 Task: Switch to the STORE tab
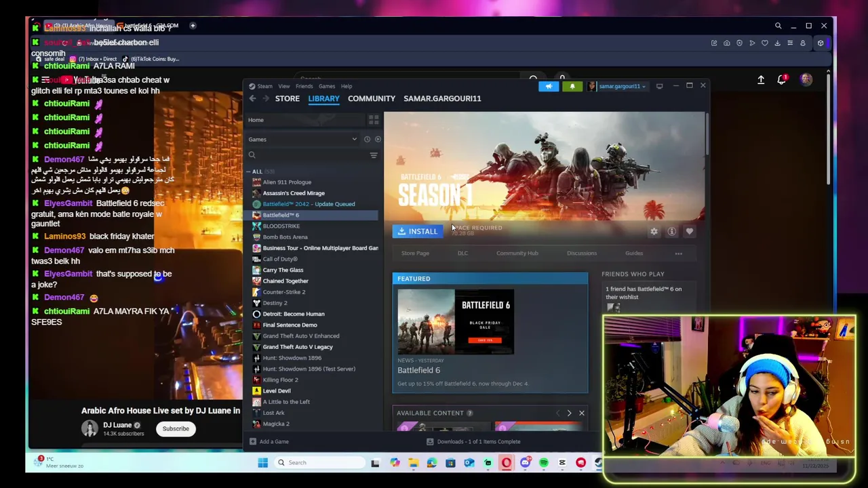pyautogui.click(x=288, y=98)
